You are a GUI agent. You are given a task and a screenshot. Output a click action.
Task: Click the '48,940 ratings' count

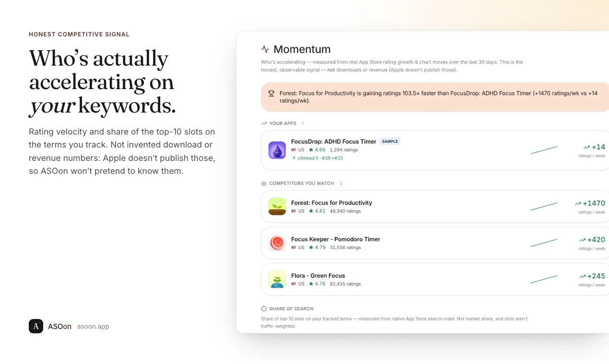345,211
